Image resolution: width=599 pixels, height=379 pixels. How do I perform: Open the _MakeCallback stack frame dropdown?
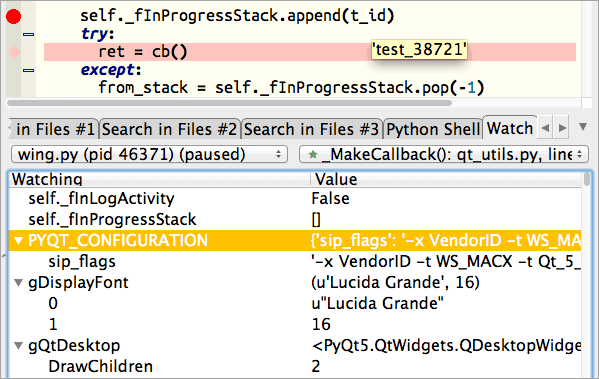pyautogui.click(x=444, y=154)
